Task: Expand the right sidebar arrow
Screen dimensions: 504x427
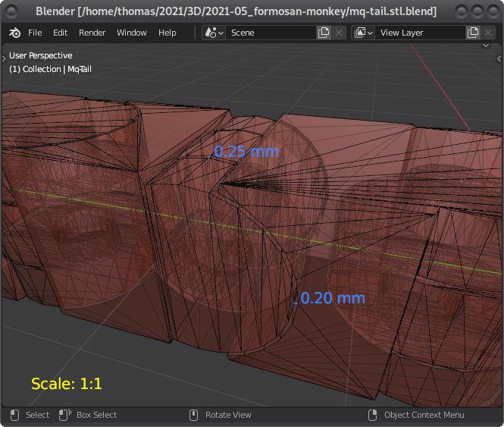Action: pos(499,58)
